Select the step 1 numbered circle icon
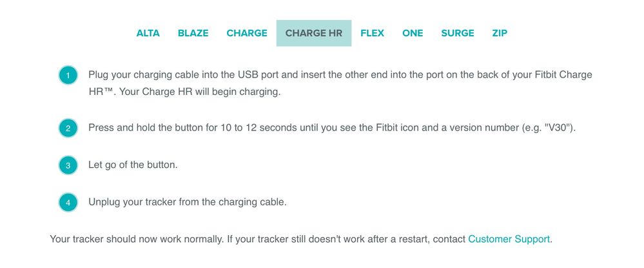The height and width of the screenshot is (268, 644). tap(68, 76)
